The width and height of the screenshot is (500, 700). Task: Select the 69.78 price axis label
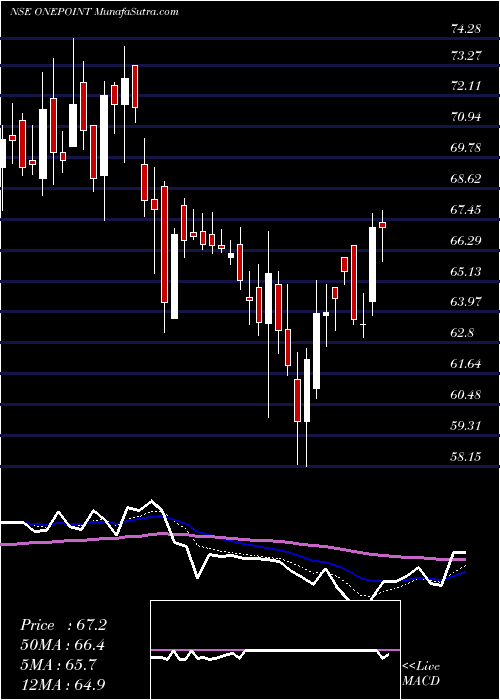[x=466, y=148]
